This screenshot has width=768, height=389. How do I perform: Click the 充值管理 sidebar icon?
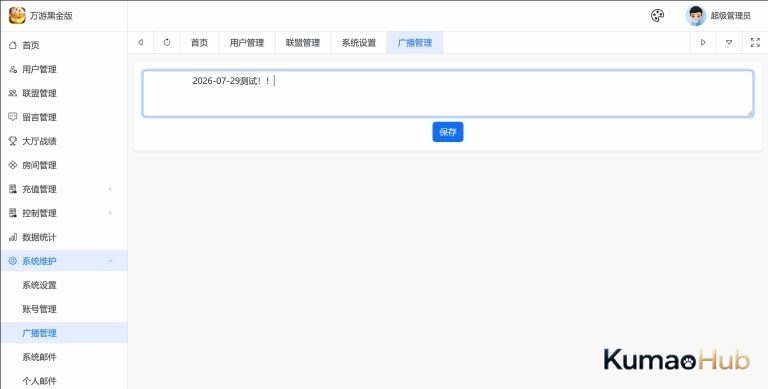point(13,189)
